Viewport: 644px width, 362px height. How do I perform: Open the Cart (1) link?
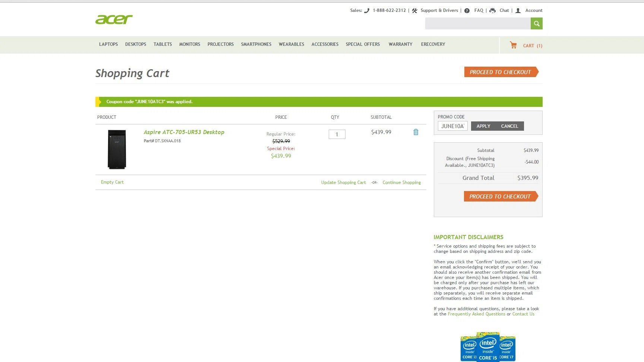tap(533, 46)
